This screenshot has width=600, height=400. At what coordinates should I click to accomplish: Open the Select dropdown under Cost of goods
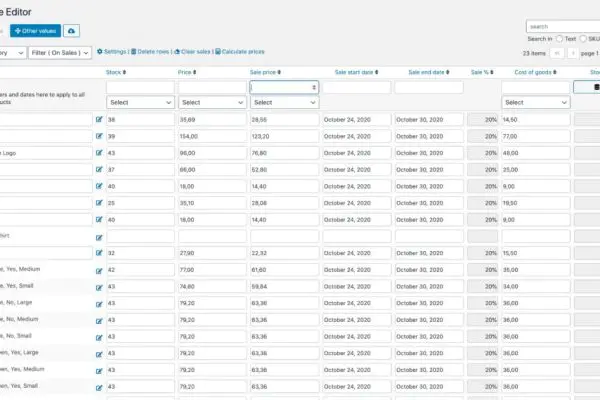coord(536,102)
